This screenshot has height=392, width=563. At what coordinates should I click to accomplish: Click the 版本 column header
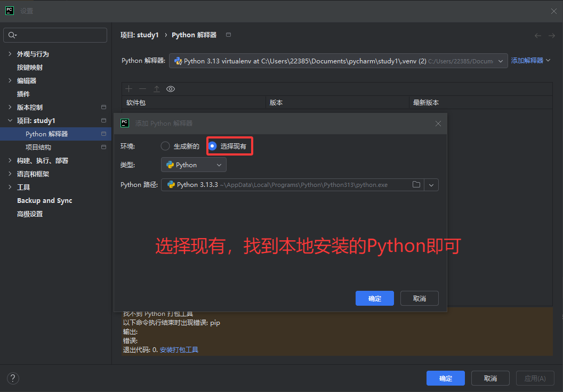coord(337,103)
